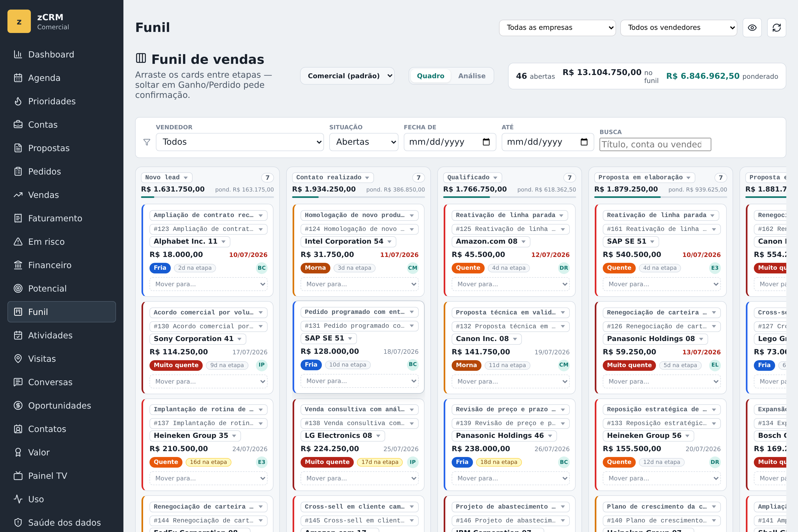Screen dimensions: 798x532
Task: Click the Funil kanban icon in sidebar
Action: [18, 312]
